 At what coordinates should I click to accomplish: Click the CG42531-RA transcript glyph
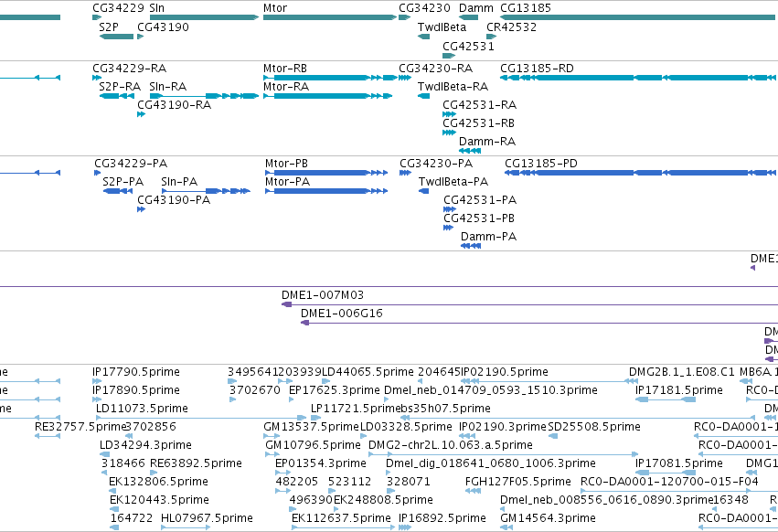[449, 114]
